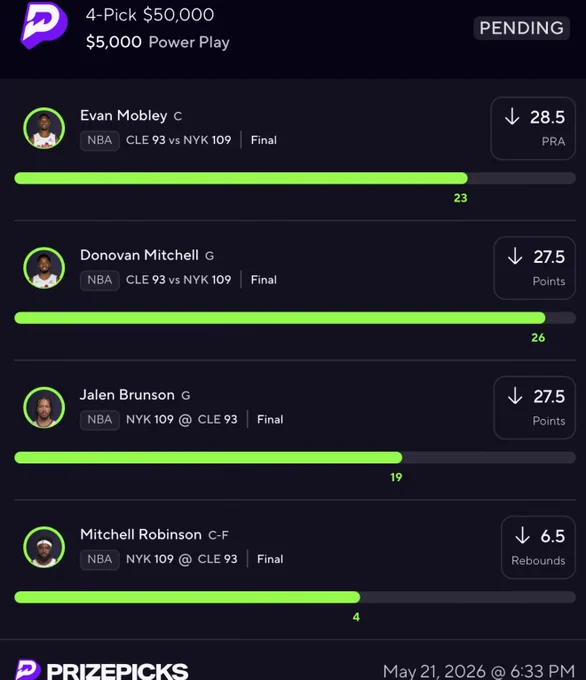Open Donovan Mitchell's player avatar

point(44,268)
